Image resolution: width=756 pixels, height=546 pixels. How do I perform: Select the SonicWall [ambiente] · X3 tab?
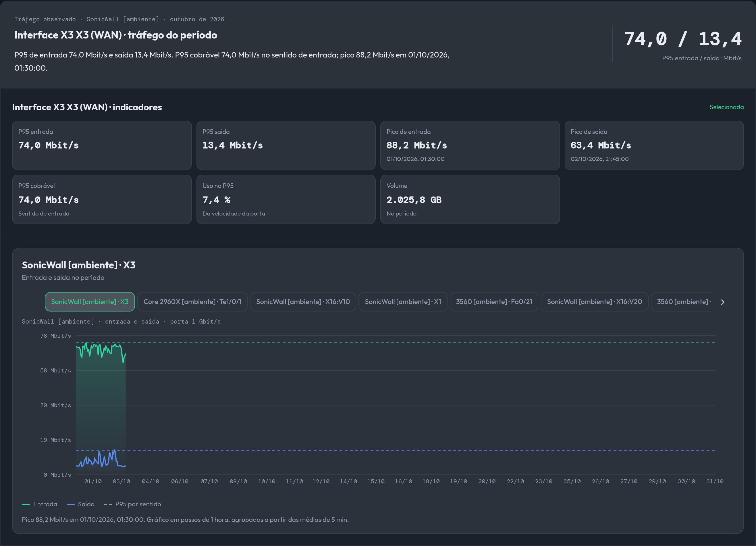click(90, 301)
